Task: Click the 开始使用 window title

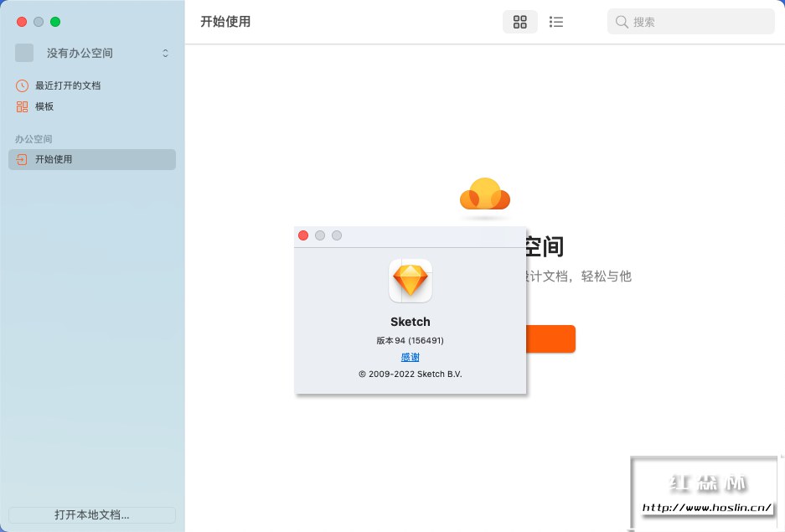Action: (x=225, y=22)
